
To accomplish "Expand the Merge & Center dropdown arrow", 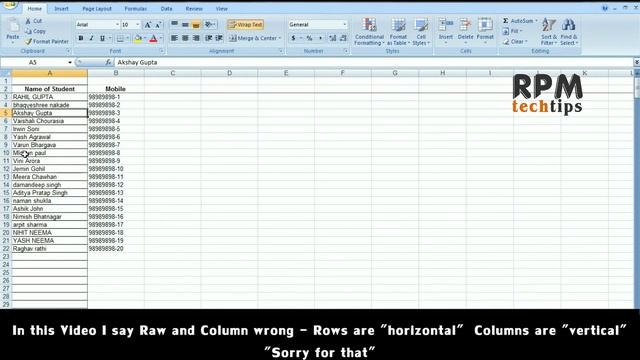I will [x=280, y=38].
